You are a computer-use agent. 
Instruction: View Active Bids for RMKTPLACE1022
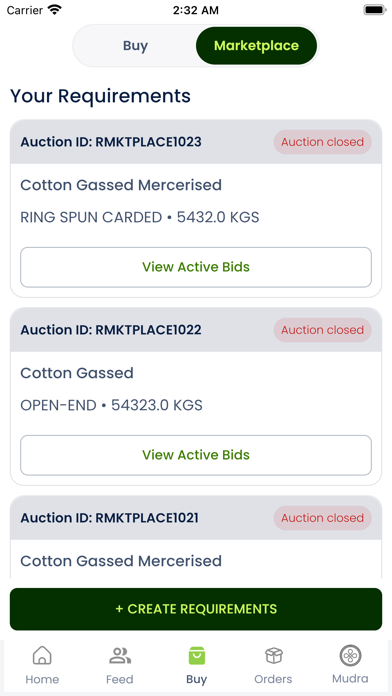click(196, 455)
